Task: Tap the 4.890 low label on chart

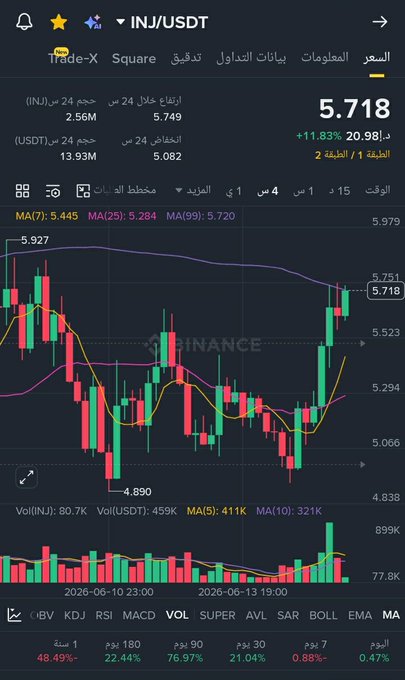Action: coord(137,492)
